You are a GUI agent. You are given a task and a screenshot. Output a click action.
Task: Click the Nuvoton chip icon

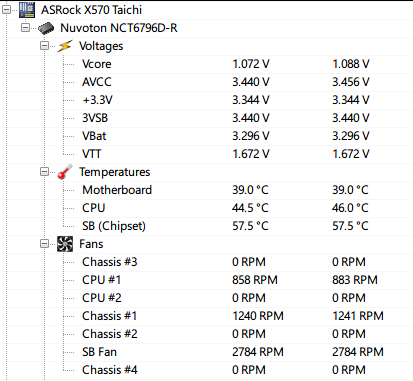(46, 28)
